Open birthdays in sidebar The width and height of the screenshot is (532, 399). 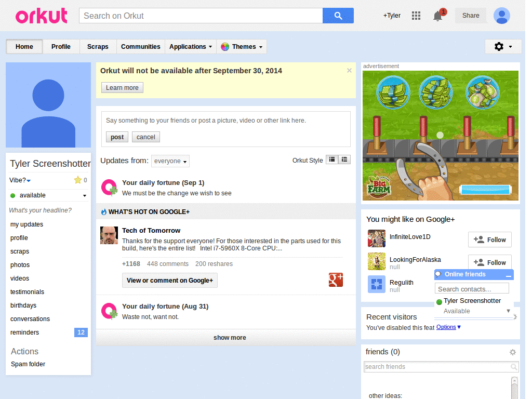(x=23, y=305)
